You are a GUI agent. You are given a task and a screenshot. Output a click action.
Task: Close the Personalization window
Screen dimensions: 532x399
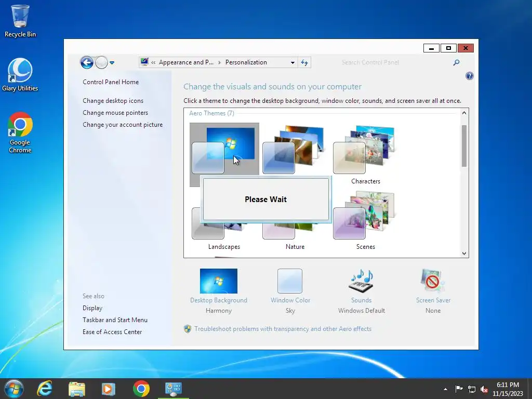(465, 48)
